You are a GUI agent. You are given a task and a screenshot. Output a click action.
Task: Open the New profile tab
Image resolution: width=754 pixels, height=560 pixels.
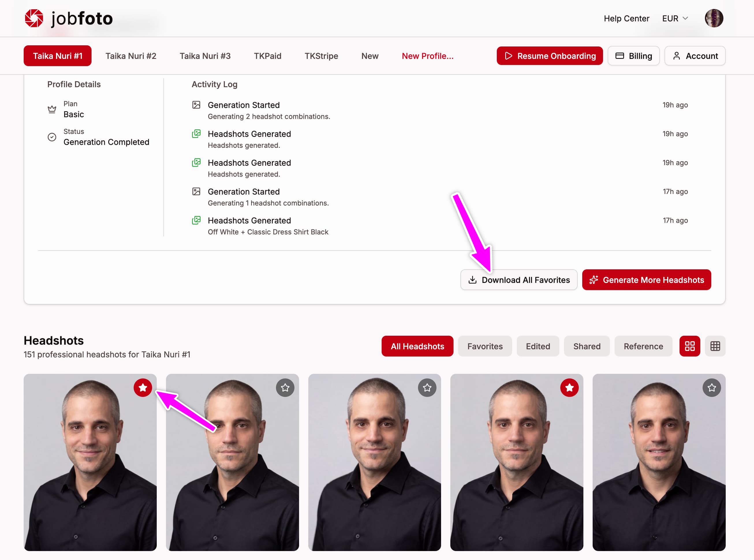(370, 56)
